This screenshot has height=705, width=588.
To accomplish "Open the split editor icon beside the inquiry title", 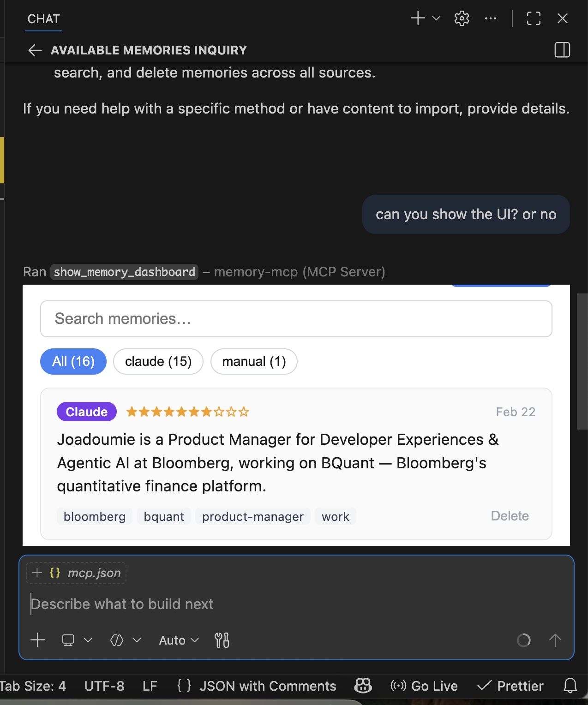I will (562, 50).
